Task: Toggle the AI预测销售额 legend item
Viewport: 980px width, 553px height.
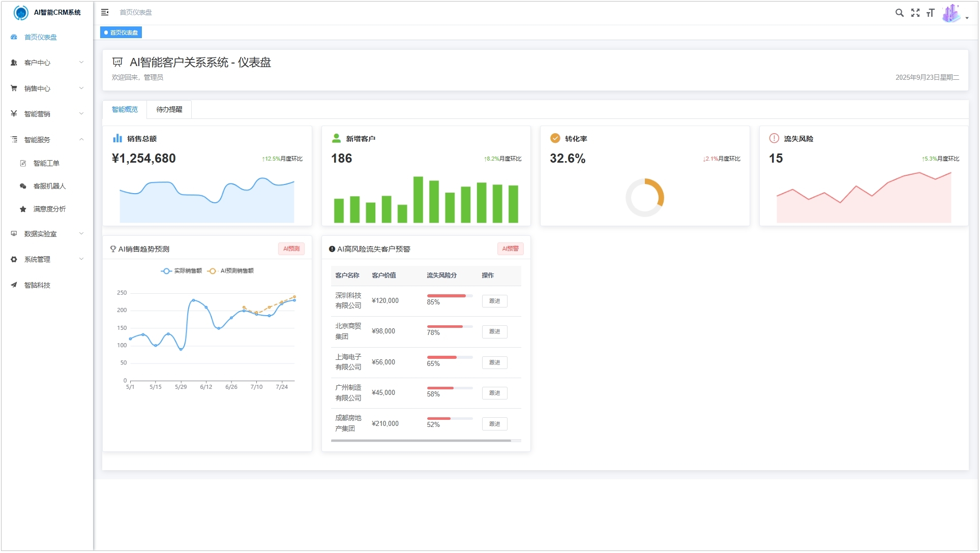Action: tap(231, 271)
